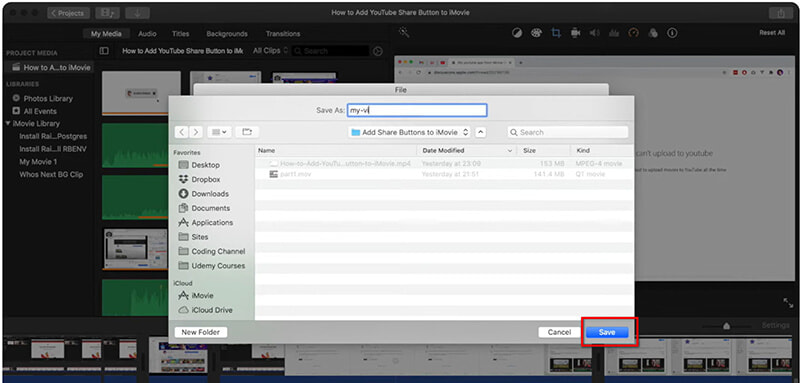Screen dimensions: 800x383
Task: Open Dropbox in the Favorites sidebar
Action: pyautogui.click(x=199, y=180)
